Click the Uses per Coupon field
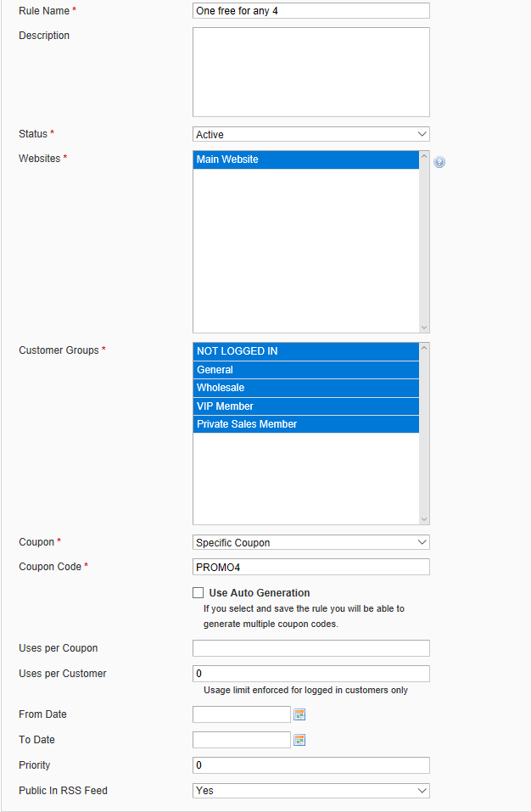Viewport: 531px width, 812px height. (x=310, y=648)
